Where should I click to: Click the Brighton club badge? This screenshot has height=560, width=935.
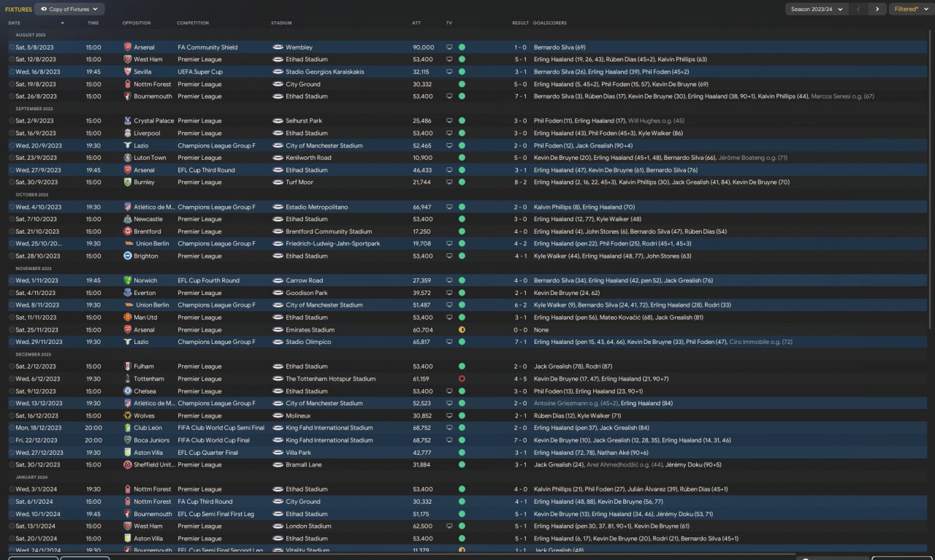129,256
